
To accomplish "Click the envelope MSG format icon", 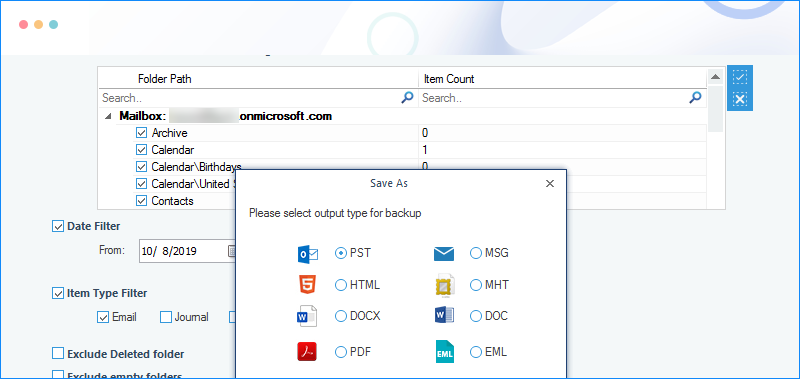I will 444,254.
